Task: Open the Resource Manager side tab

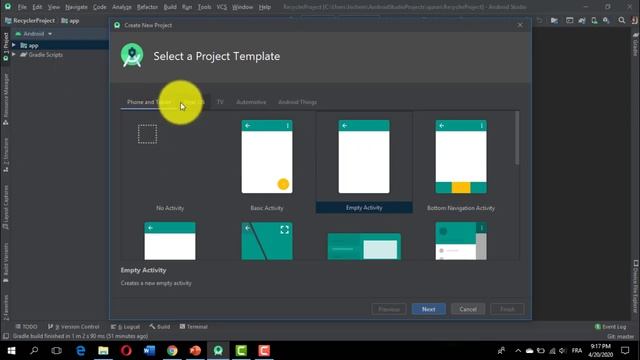Action: (x=6, y=100)
